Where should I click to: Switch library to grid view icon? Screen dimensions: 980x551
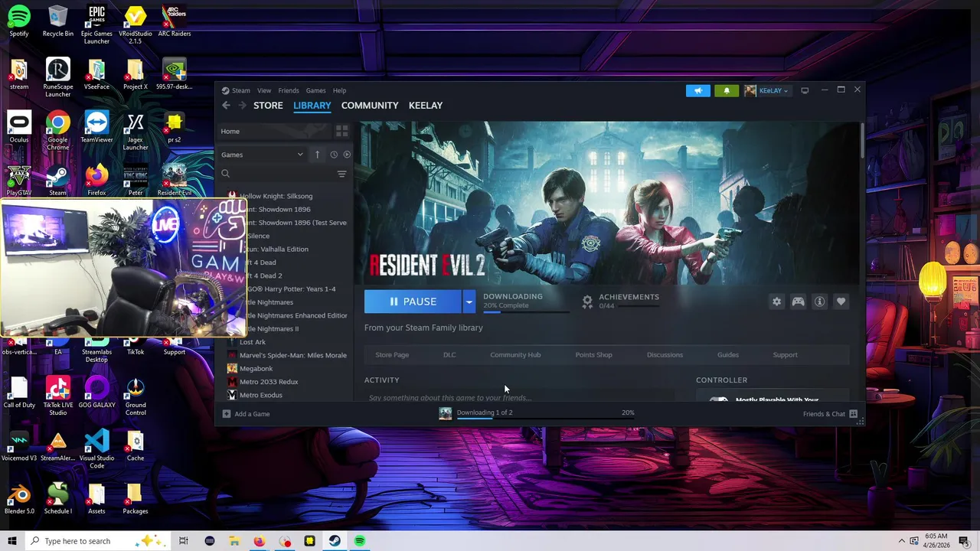[x=342, y=131]
